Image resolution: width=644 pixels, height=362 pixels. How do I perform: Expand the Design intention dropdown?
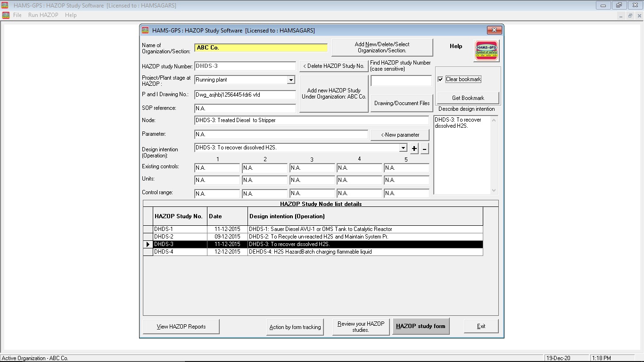pyautogui.click(x=403, y=148)
